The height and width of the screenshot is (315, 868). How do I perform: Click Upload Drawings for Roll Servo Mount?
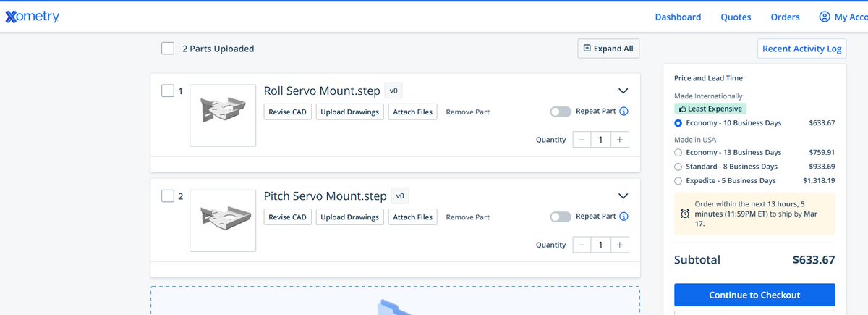click(350, 112)
